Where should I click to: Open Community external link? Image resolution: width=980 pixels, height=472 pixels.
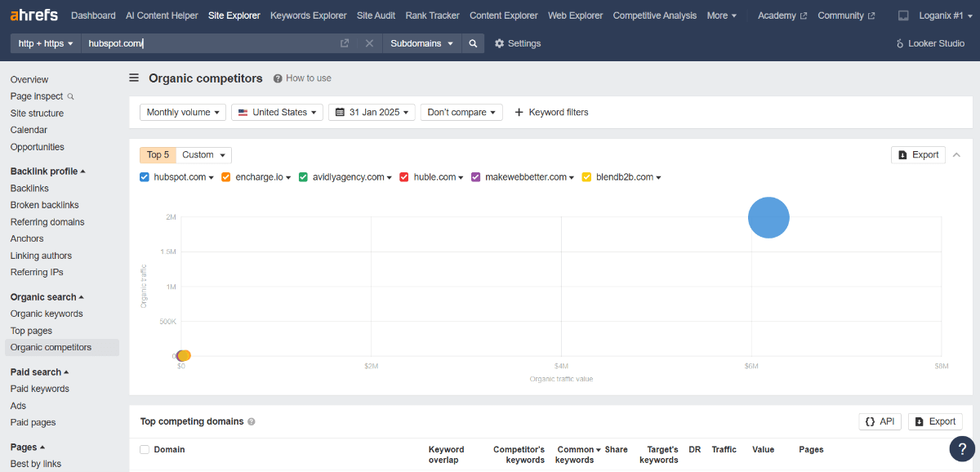pyautogui.click(x=846, y=16)
